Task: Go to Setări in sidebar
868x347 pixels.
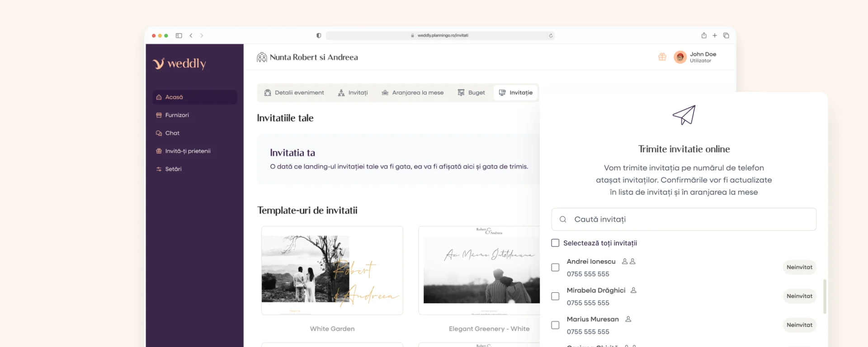Action: [173, 169]
